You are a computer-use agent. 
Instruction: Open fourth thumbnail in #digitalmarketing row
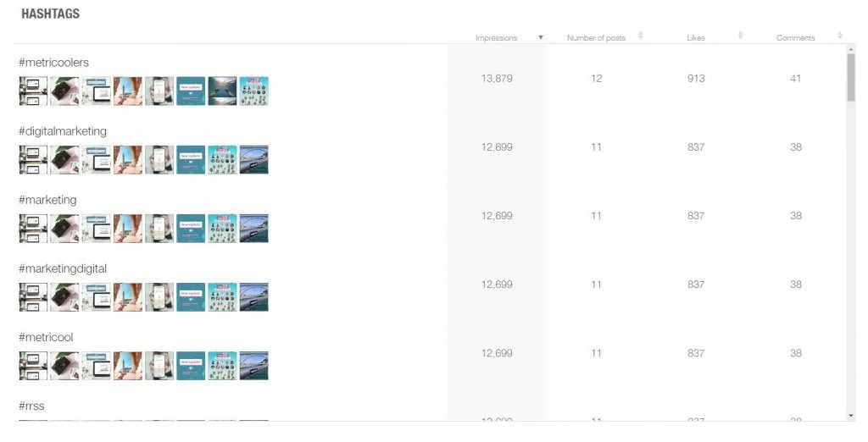click(128, 159)
